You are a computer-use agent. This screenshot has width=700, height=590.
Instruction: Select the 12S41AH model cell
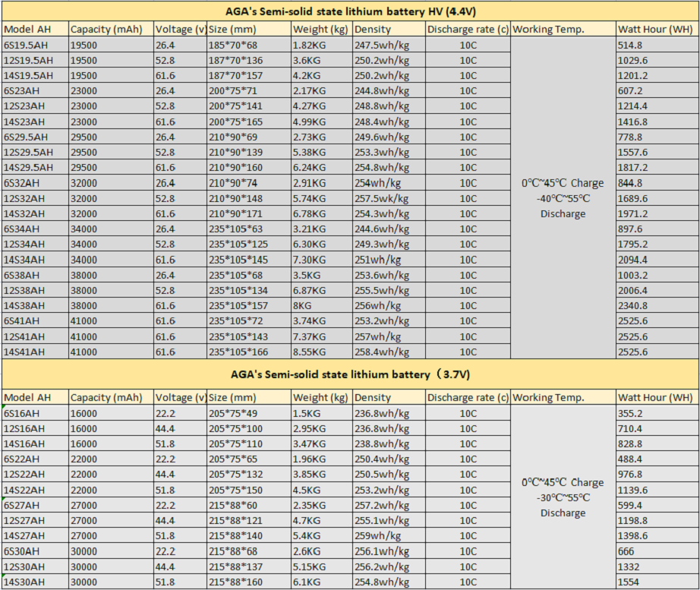click(x=35, y=336)
